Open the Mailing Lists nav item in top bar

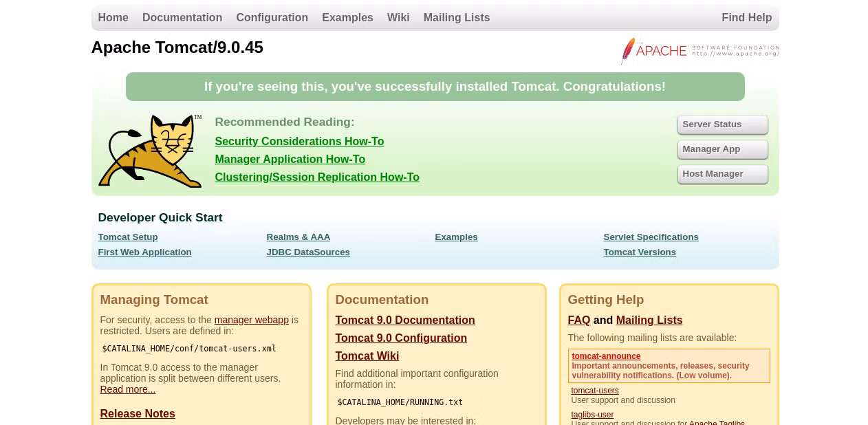tap(457, 18)
